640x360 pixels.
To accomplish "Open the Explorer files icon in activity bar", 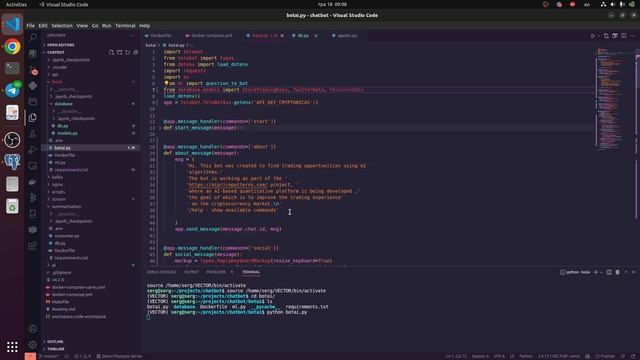I will tap(33, 118).
